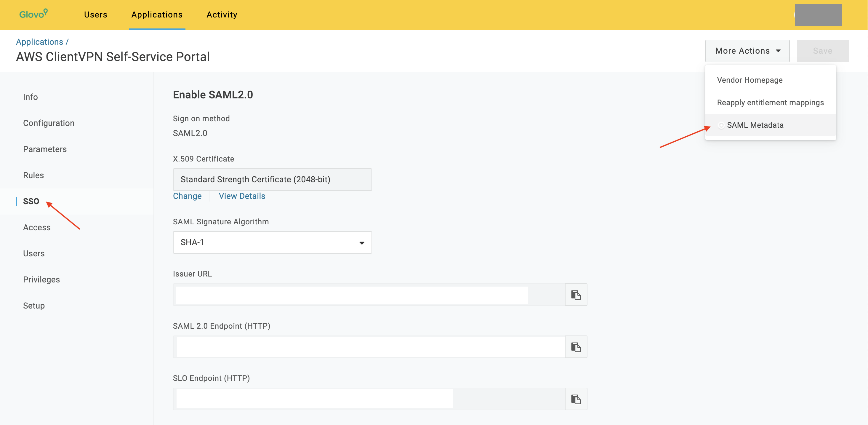Switch to the Users top tab

click(95, 15)
